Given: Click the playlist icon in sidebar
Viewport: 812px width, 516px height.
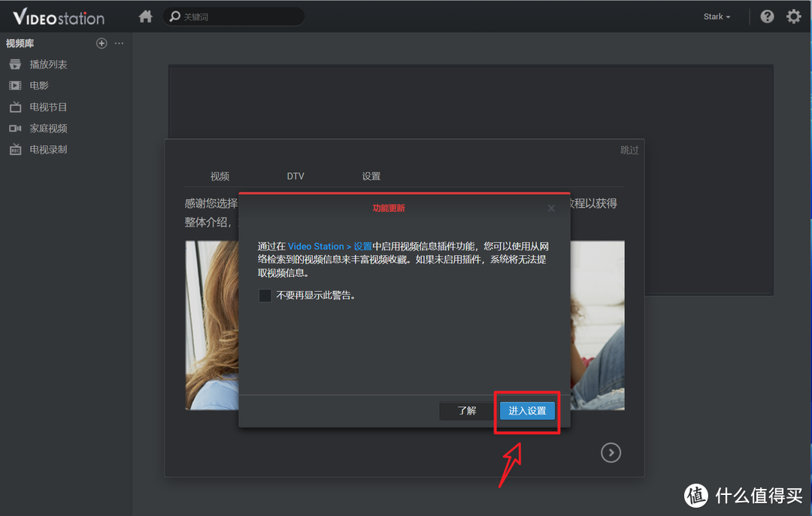Looking at the screenshot, I should click(x=16, y=64).
